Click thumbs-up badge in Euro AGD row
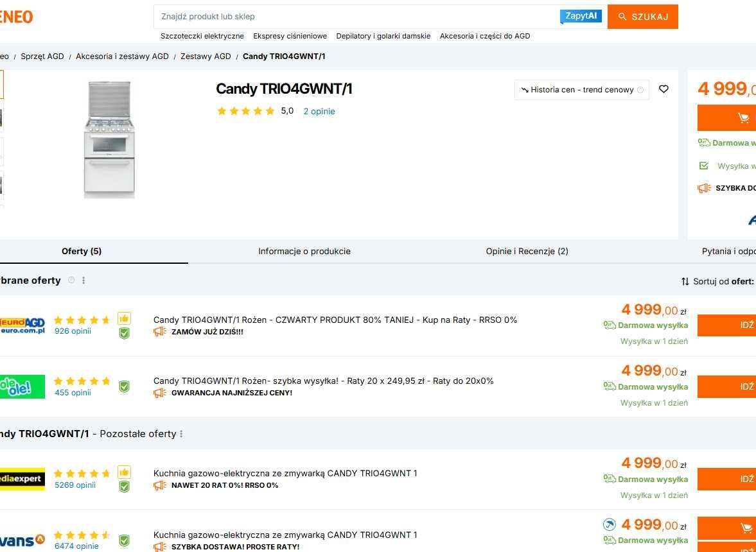 click(x=124, y=318)
